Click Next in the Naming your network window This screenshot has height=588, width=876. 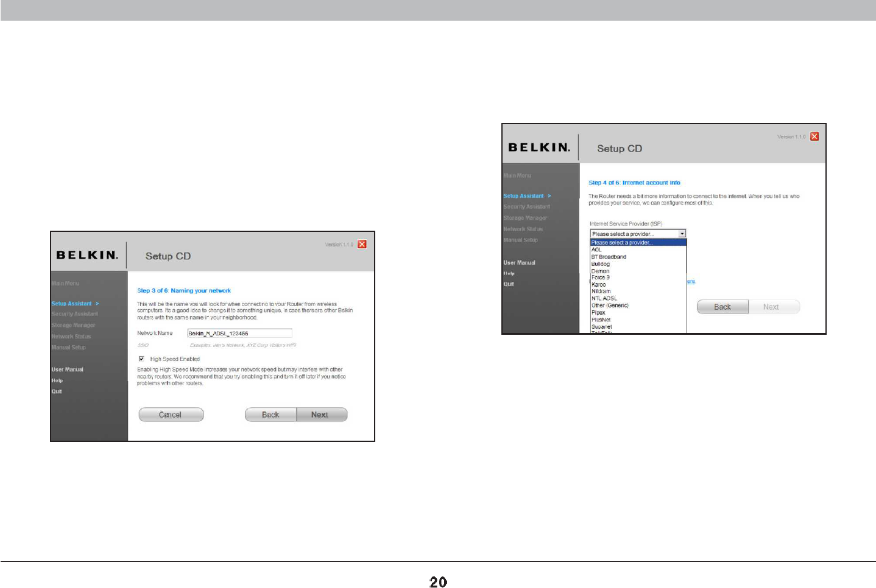pyautogui.click(x=322, y=415)
